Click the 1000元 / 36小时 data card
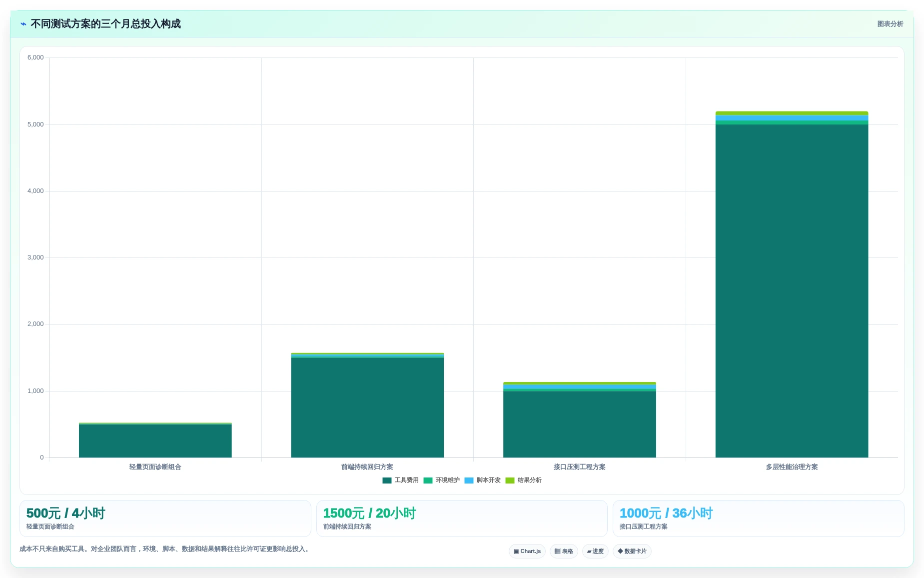 pos(759,518)
